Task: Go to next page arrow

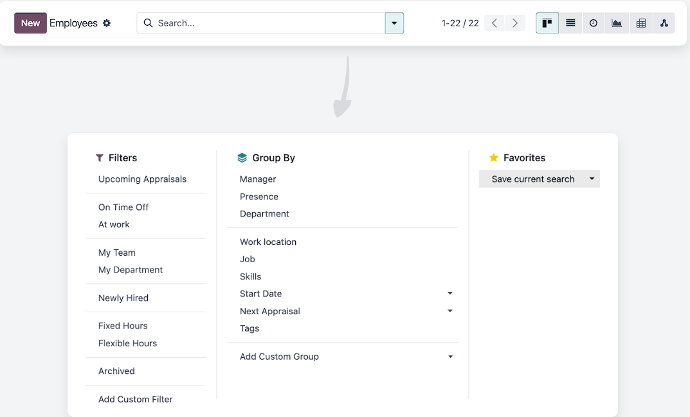Action: point(515,23)
